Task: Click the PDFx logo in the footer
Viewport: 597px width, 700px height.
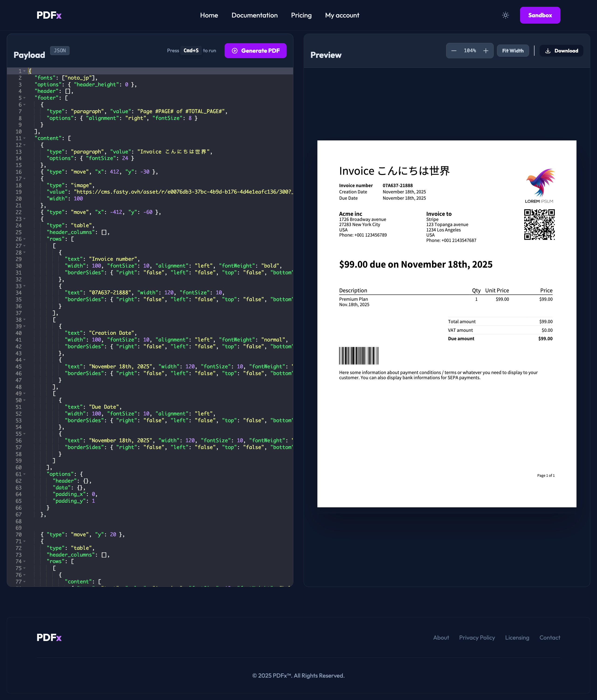Action: click(49, 637)
